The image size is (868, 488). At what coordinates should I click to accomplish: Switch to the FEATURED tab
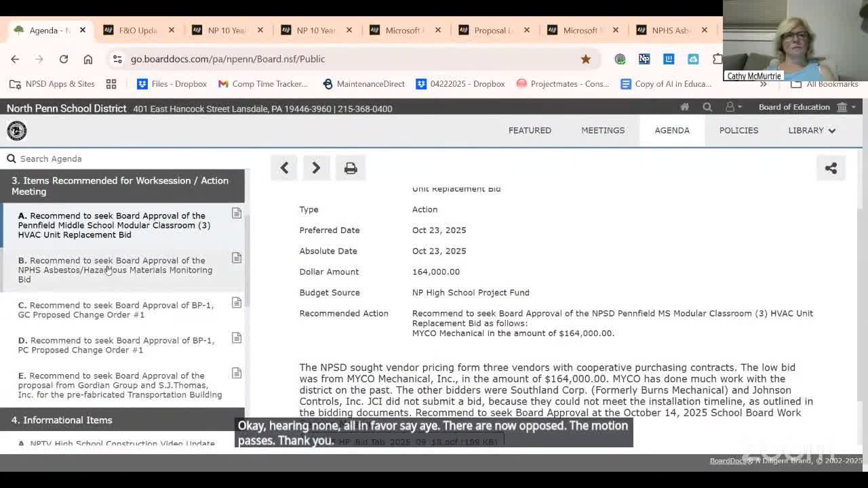[x=530, y=130]
